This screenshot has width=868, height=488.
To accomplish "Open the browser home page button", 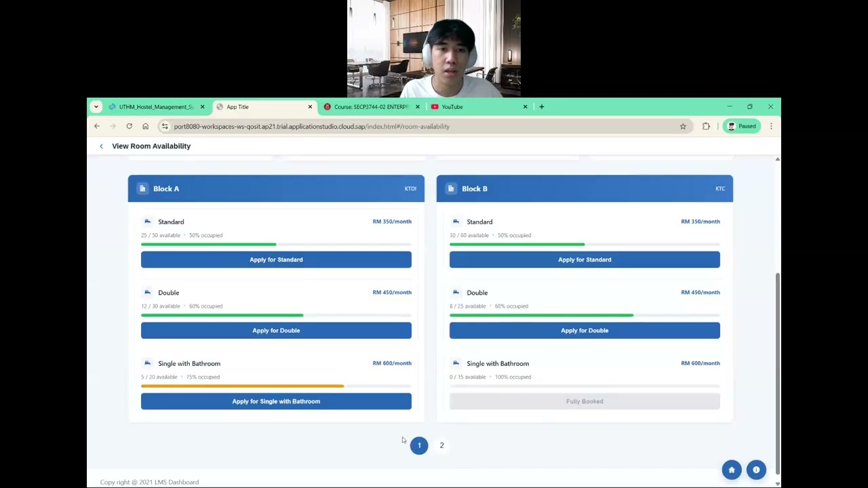I will (145, 126).
